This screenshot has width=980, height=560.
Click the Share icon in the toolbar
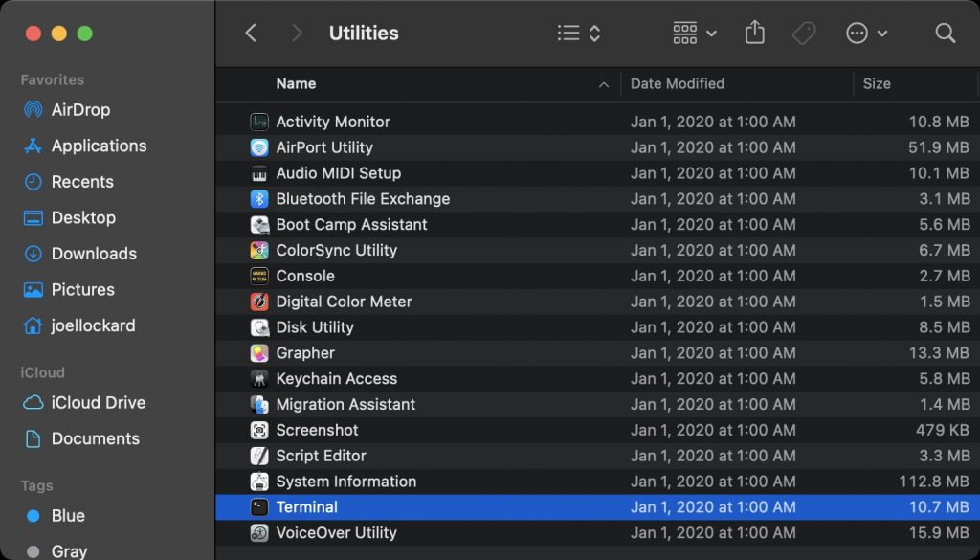point(754,32)
